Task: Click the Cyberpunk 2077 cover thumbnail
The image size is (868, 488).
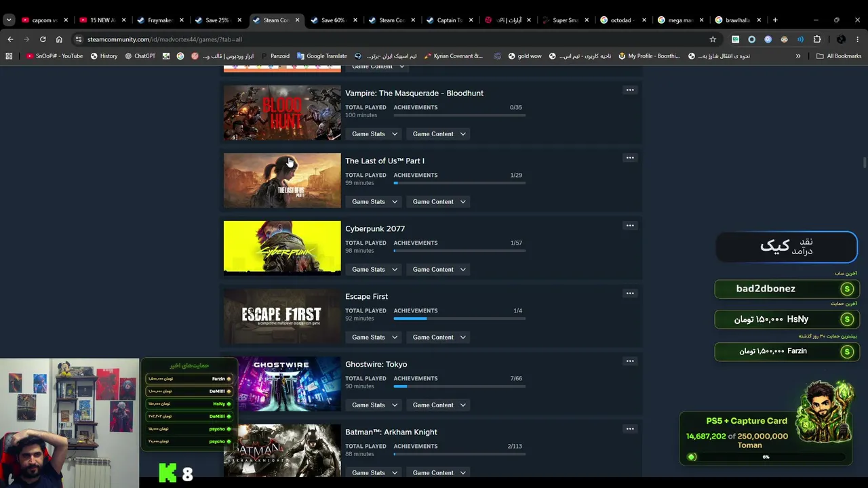Action: click(282, 248)
